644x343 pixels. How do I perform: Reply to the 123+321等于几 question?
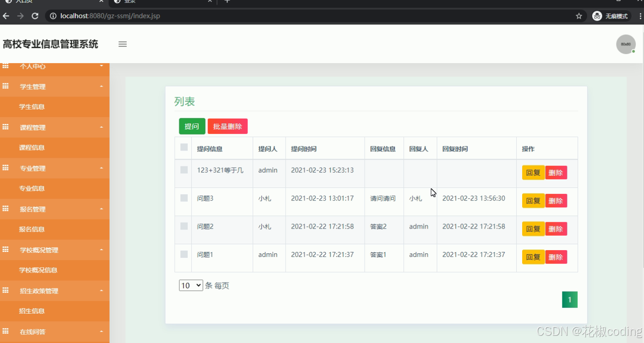[533, 173]
